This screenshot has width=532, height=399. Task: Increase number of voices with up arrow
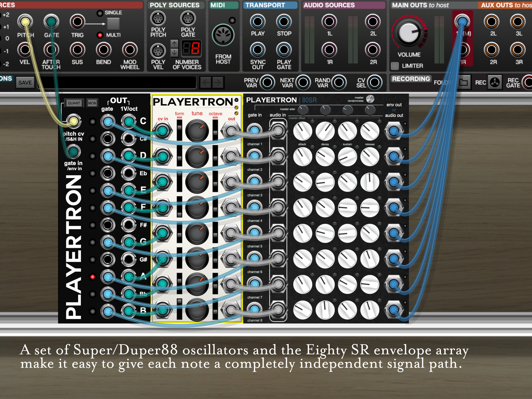click(x=174, y=44)
